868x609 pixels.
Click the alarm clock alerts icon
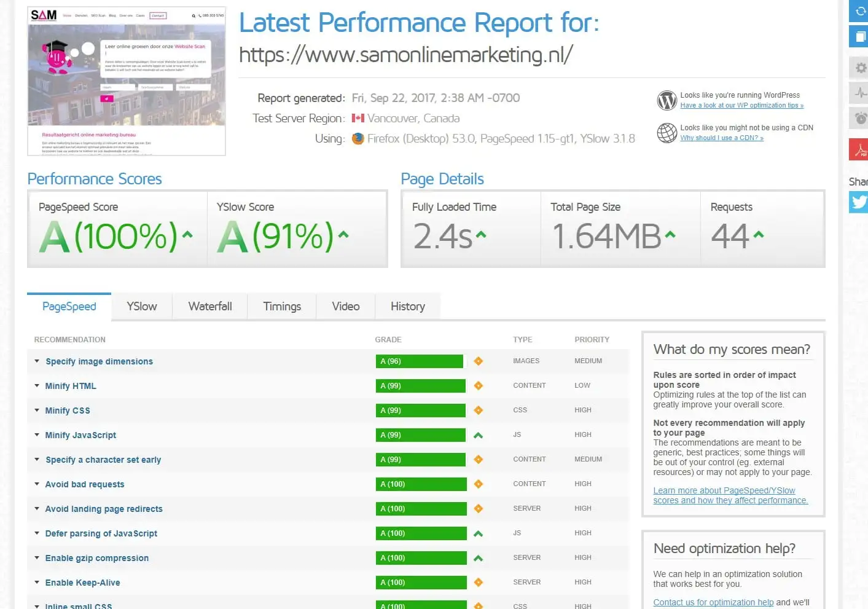click(860, 118)
